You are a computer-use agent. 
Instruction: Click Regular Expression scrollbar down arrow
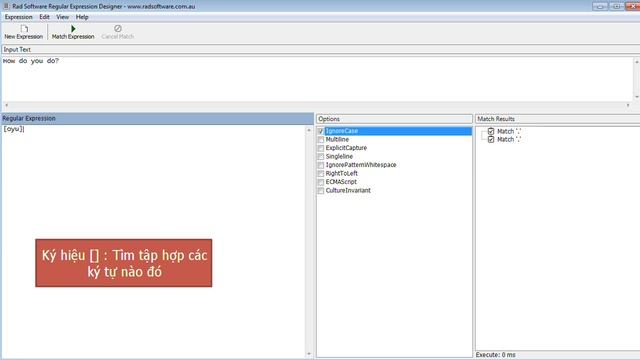(309, 354)
